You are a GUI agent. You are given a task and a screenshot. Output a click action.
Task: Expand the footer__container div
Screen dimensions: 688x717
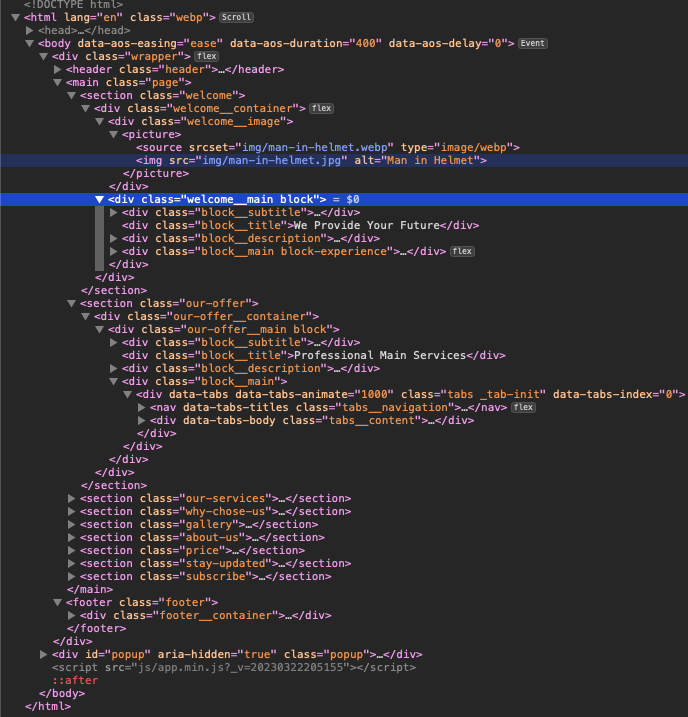[71, 615]
